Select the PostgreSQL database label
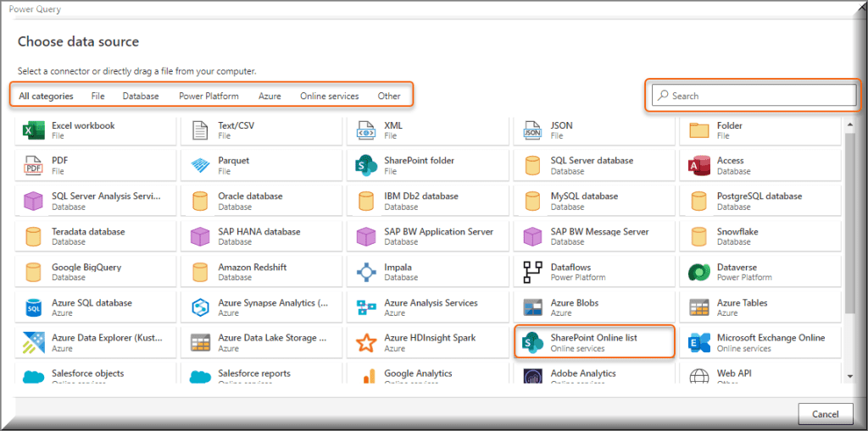The height and width of the screenshot is (431, 868). 759,196
